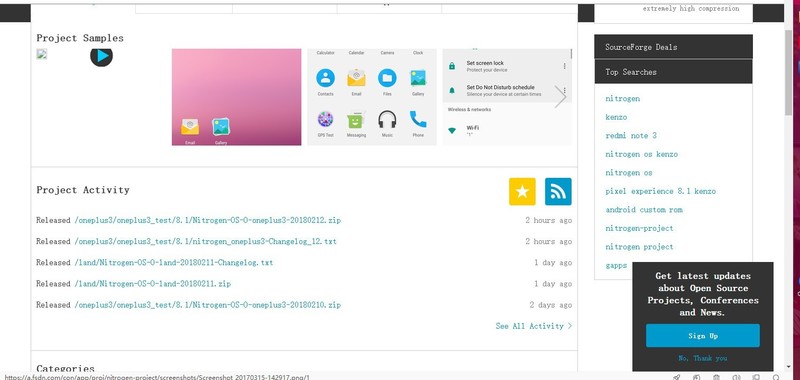Play the project sample video
The height and width of the screenshot is (380, 800).
(102, 56)
